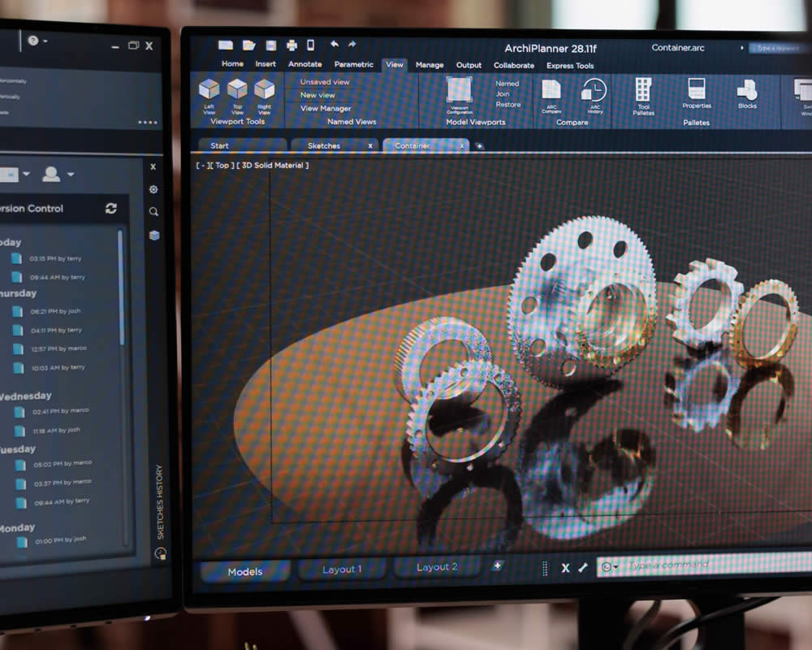
Task: Open the Blocks palette
Action: click(x=747, y=93)
